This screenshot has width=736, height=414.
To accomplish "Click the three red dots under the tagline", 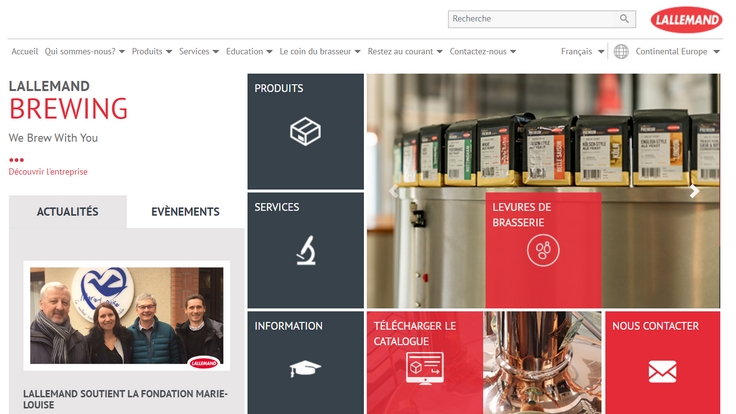I will [x=16, y=160].
